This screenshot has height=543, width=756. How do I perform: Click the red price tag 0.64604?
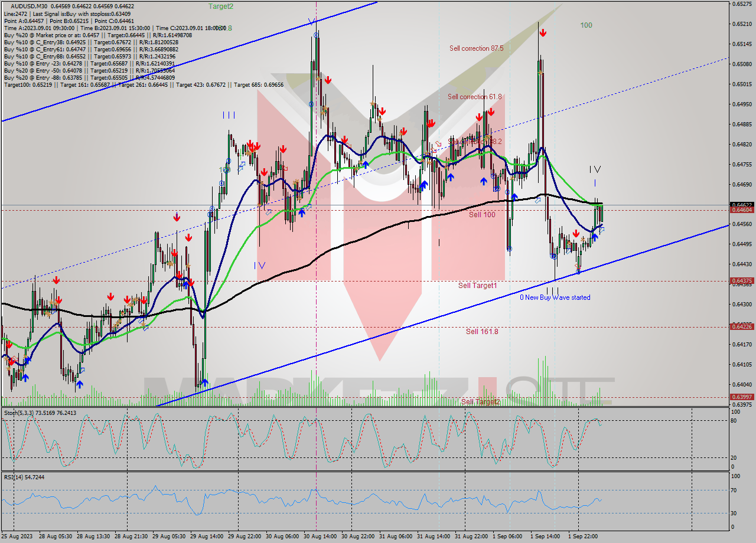coord(742,210)
